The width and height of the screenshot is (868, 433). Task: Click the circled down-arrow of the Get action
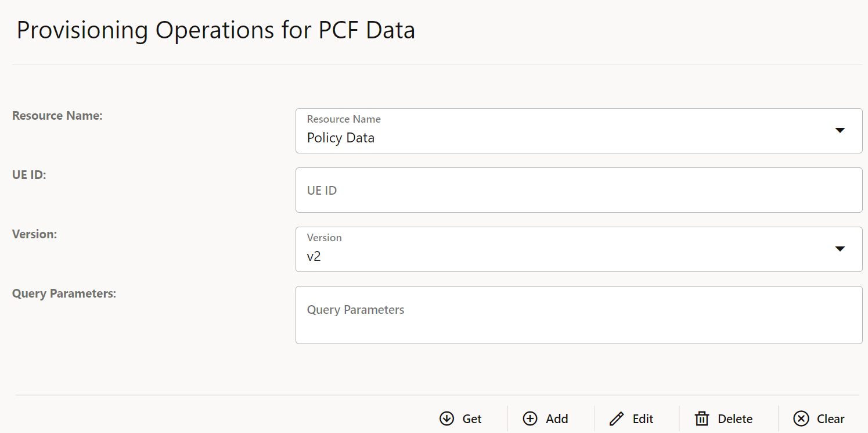click(446, 418)
